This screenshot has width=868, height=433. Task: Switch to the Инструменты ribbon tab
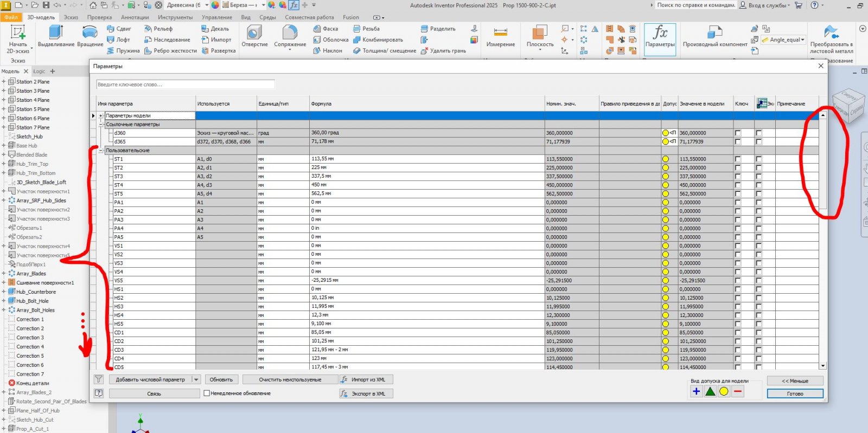tap(175, 17)
